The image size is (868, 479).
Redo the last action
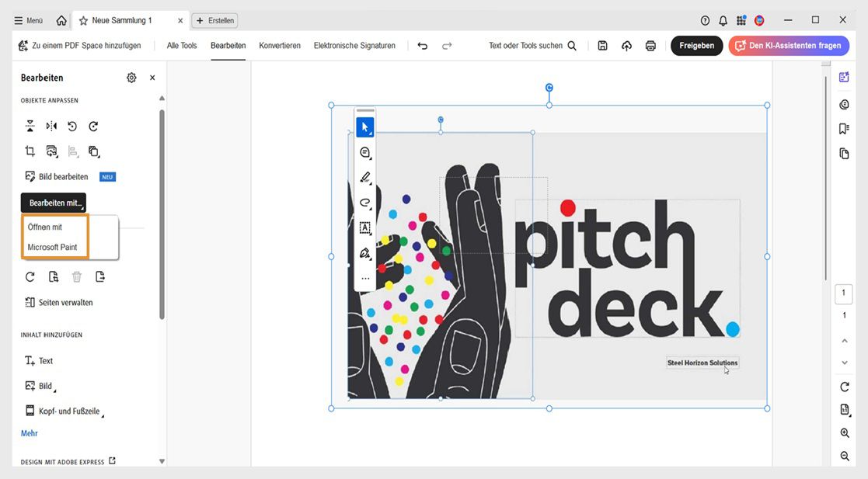point(447,46)
